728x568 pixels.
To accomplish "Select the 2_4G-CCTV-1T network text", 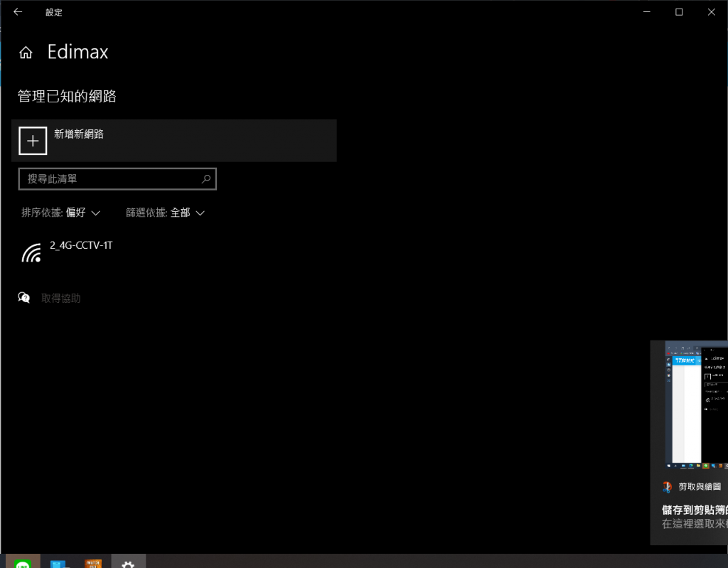I will click(x=81, y=245).
